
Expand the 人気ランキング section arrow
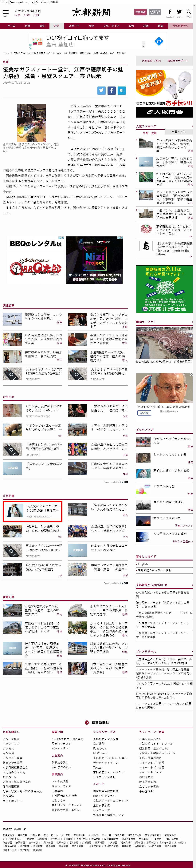192,126
